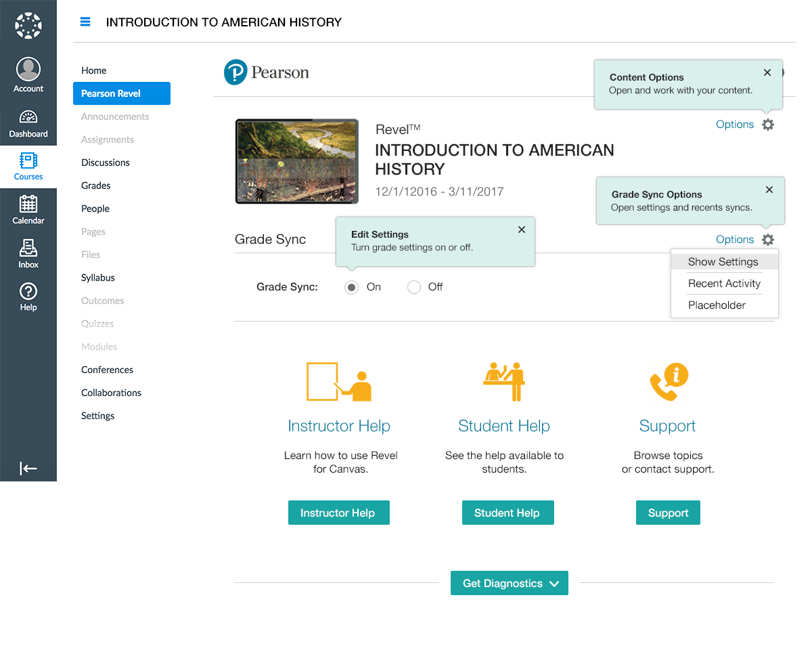Click the Grade Sync Options gear icon

click(768, 240)
